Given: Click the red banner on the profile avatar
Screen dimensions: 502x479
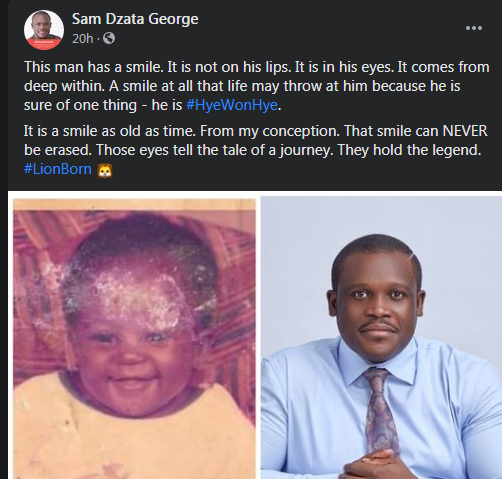Looking at the screenshot, I should click(x=44, y=44).
